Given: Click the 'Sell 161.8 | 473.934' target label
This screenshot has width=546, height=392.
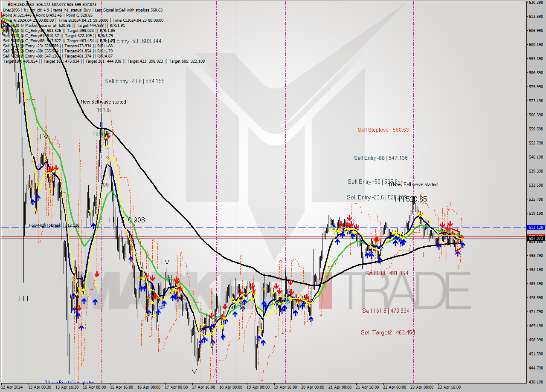Looking at the screenshot, I should [x=386, y=311].
